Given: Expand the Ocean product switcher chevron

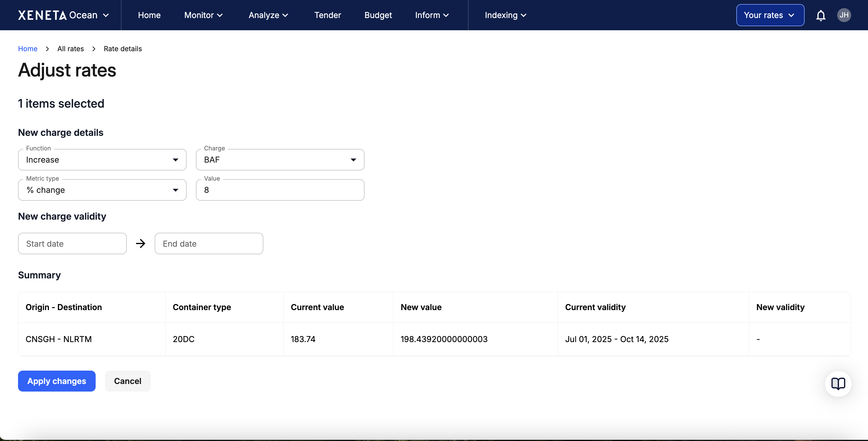Looking at the screenshot, I should (x=106, y=15).
